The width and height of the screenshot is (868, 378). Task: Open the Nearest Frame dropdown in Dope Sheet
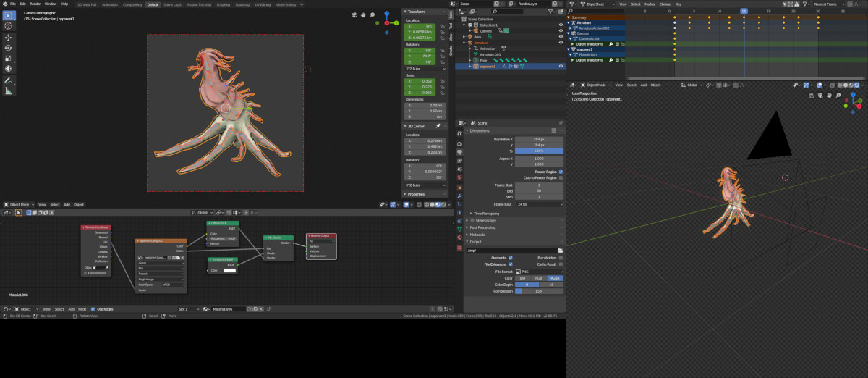tap(830, 4)
